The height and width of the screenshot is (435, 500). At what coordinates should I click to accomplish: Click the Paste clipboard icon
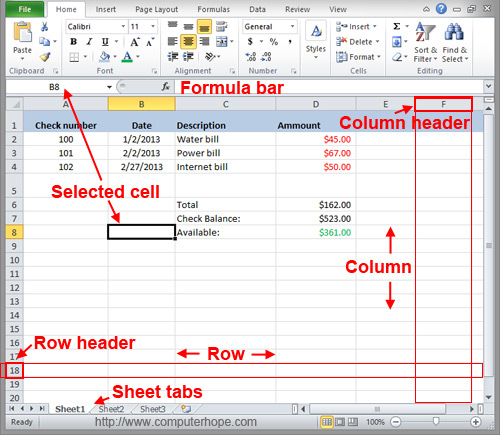(x=22, y=33)
